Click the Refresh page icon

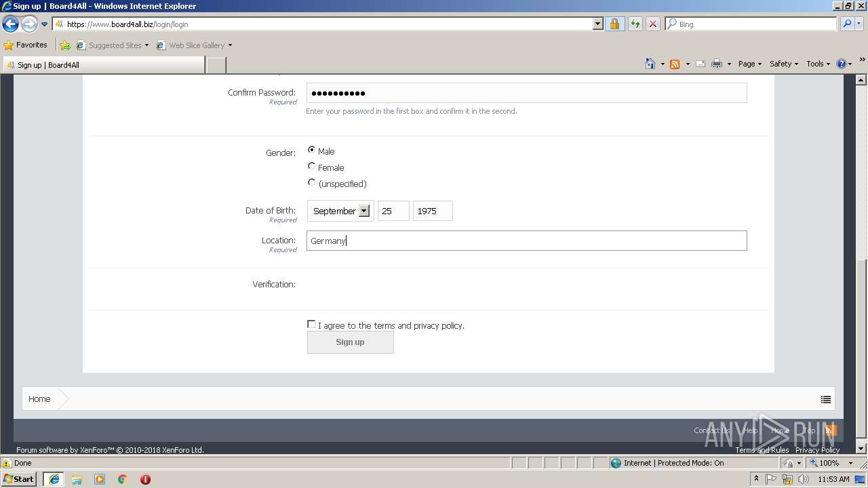(635, 24)
